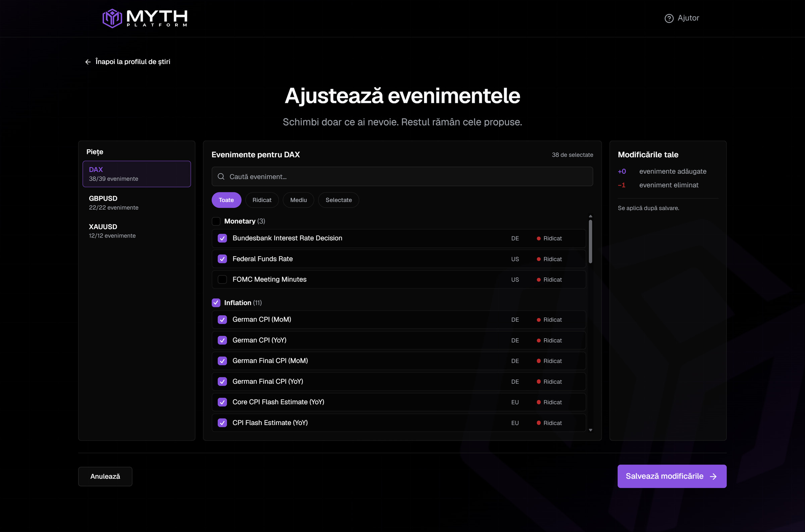Viewport: 805px width, 532px height.
Task: Click EU code on Core CPI Flash Estimate row
Action: pos(515,402)
